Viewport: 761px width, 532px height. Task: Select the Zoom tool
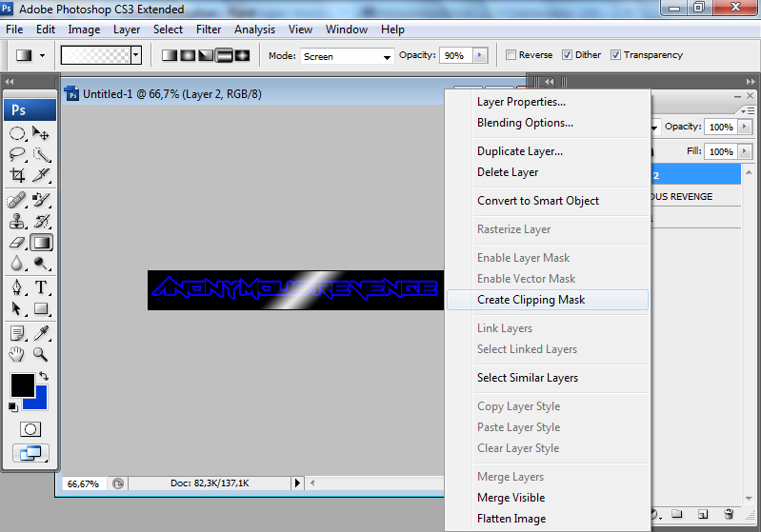coord(41,354)
